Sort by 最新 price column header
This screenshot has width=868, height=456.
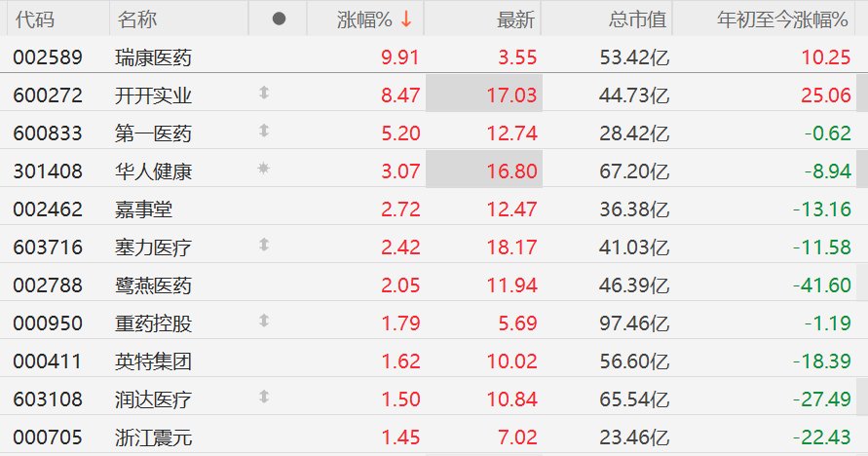[515, 19]
